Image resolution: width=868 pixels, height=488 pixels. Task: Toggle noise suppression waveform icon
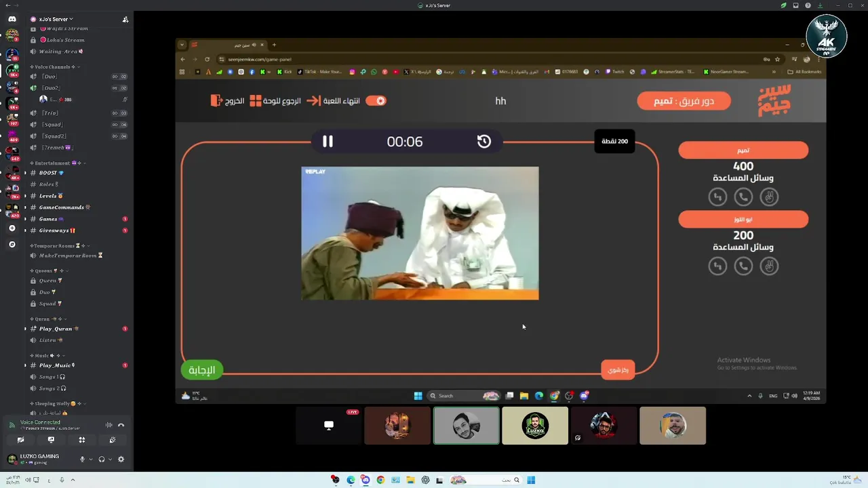pyautogui.click(x=108, y=425)
